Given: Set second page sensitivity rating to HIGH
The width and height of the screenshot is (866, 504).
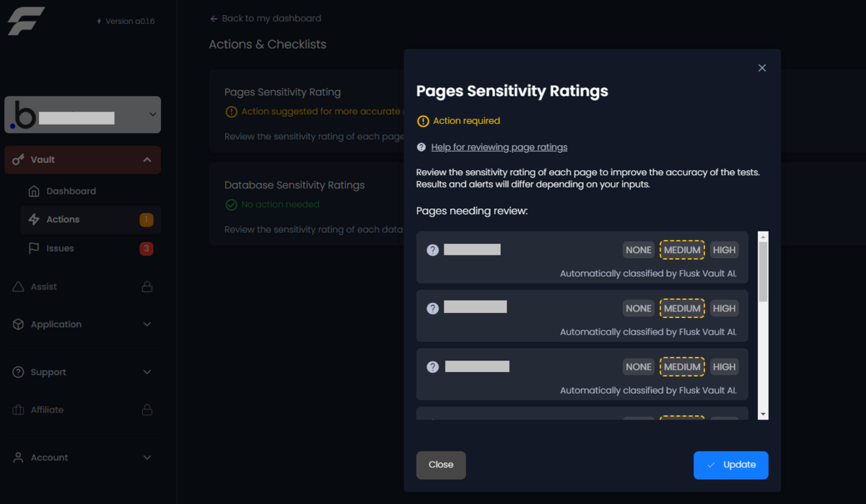Looking at the screenshot, I should 724,309.
